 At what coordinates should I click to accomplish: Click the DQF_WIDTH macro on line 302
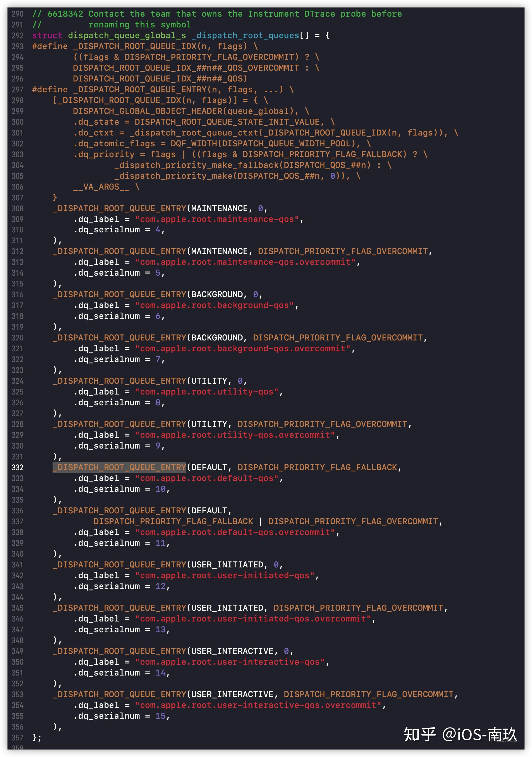(x=193, y=143)
